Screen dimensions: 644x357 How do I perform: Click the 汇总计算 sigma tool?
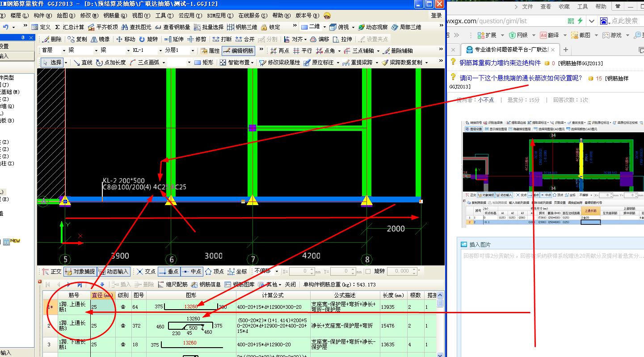69,27
